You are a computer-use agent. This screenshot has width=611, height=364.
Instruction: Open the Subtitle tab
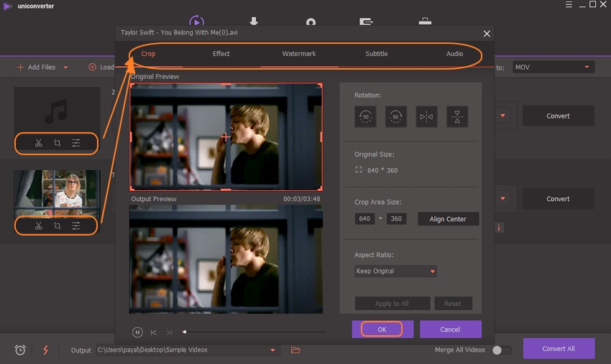376,54
